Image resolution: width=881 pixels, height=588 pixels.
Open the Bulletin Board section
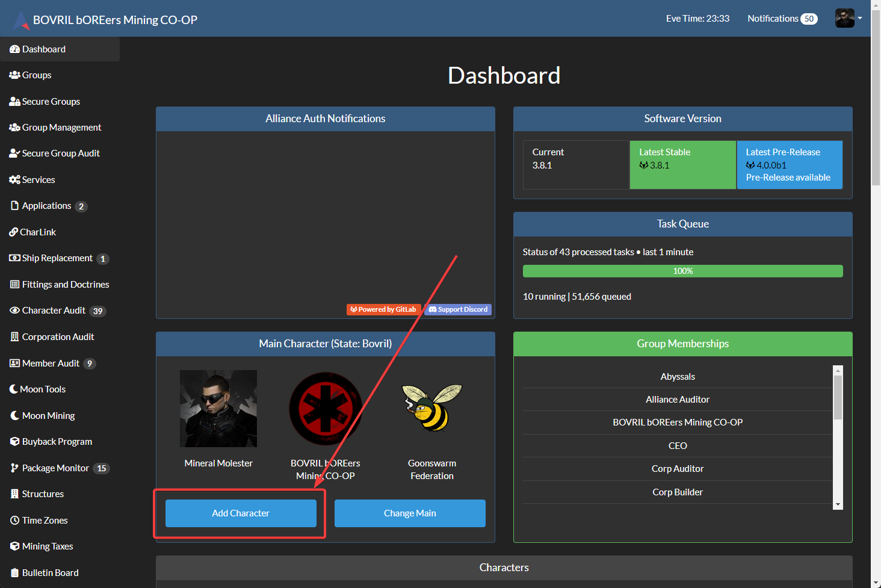pyautogui.click(x=49, y=572)
